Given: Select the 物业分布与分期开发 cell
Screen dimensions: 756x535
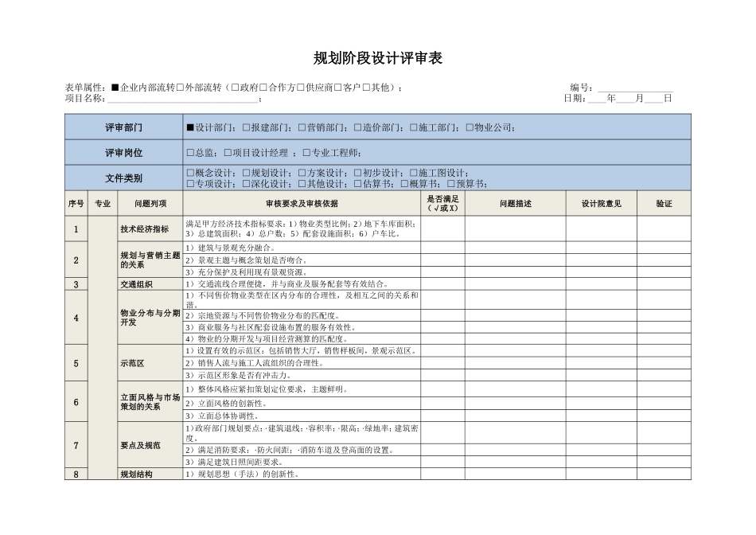Looking at the screenshot, I should pyautogui.click(x=150, y=318).
